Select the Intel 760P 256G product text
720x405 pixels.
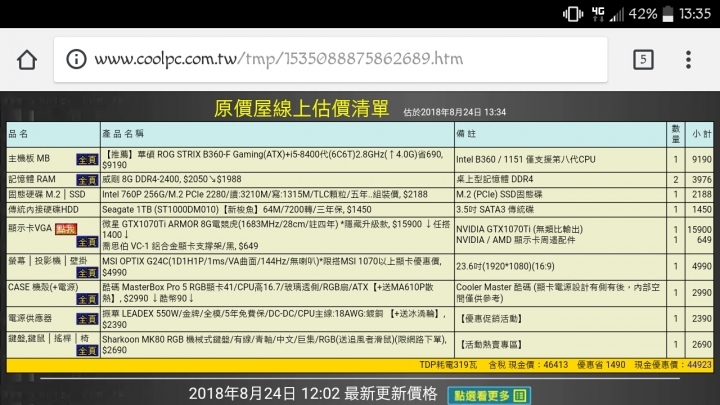click(x=264, y=194)
